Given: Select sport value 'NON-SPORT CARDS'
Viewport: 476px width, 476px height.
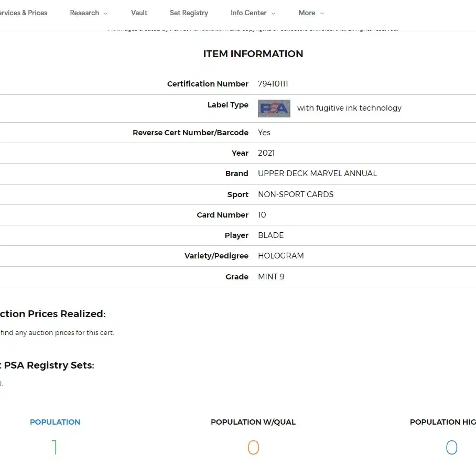Looking at the screenshot, I should 295,194.
